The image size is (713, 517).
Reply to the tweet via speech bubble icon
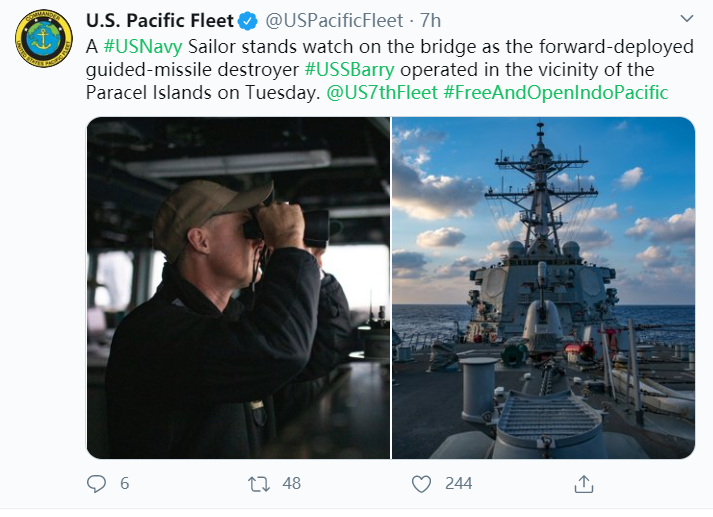click(96, 484)
